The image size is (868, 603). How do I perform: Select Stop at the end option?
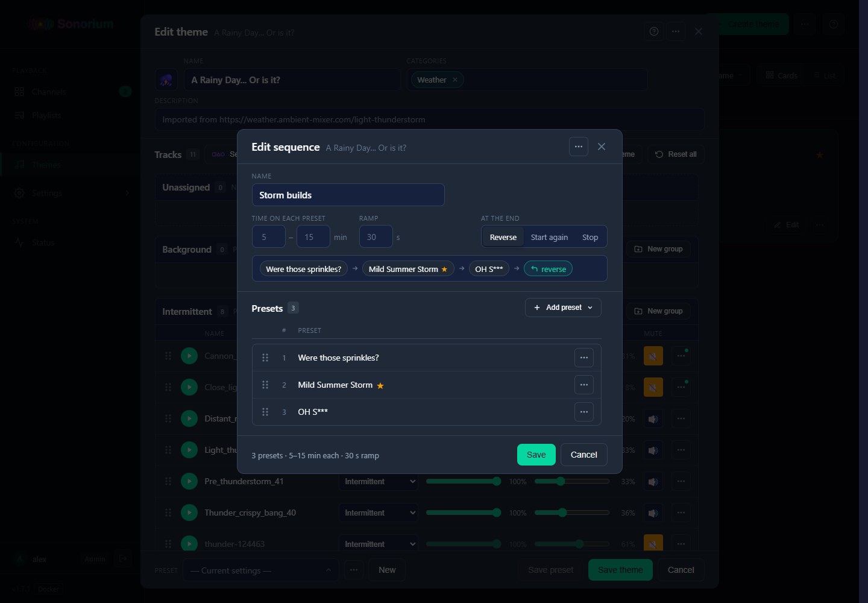590,237
